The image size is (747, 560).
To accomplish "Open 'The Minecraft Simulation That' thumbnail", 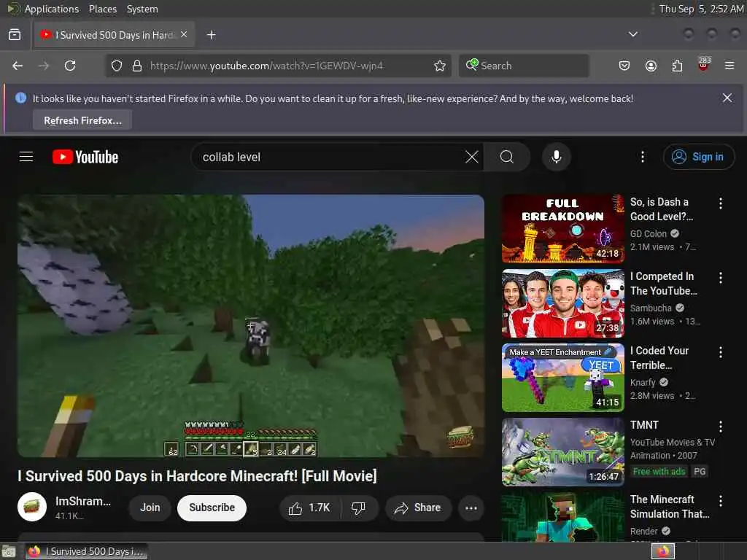I will tap(562, 517).
